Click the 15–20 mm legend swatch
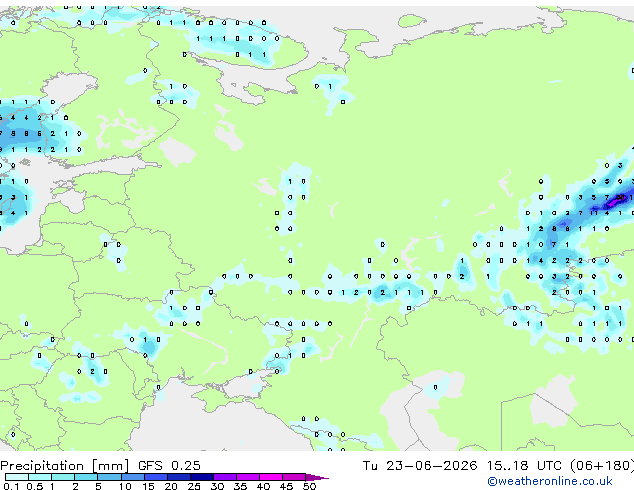 pyautogui.click(x=156, y=477)
